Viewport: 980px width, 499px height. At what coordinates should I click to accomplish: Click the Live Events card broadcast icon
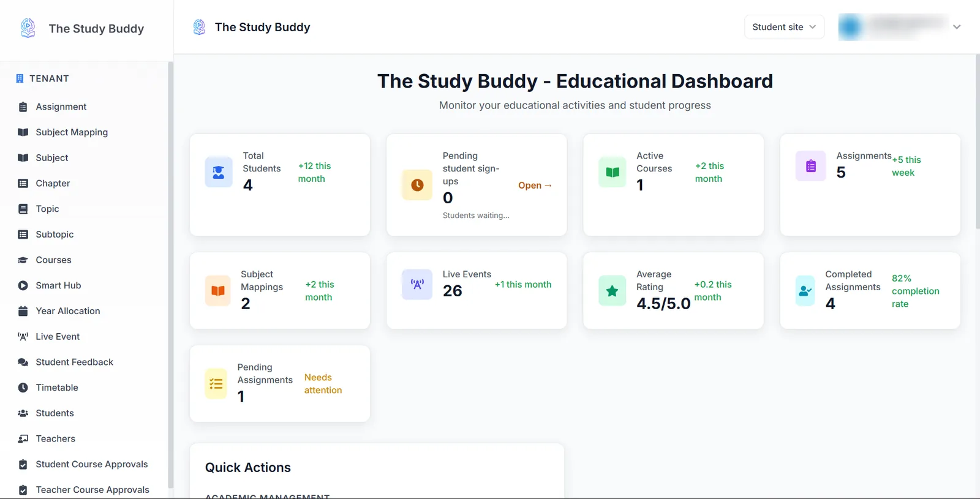pos(417,284)
